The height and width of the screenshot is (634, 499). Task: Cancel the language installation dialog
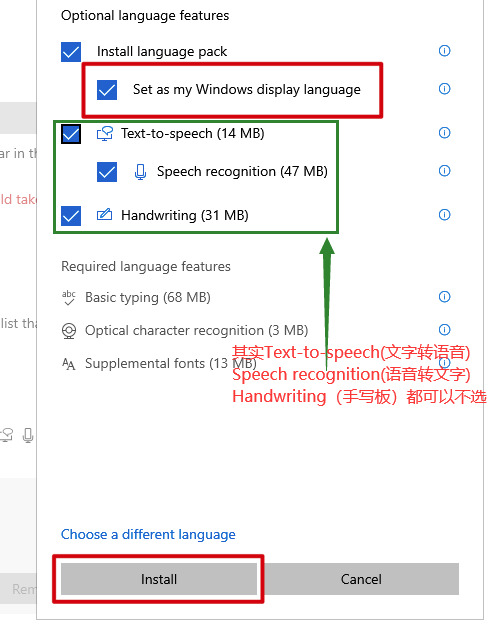coord(361,579)
